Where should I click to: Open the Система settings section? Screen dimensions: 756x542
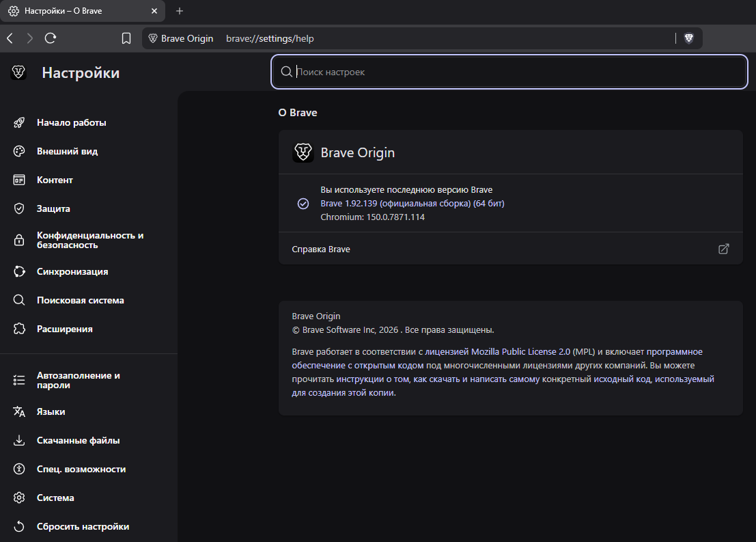55,498
